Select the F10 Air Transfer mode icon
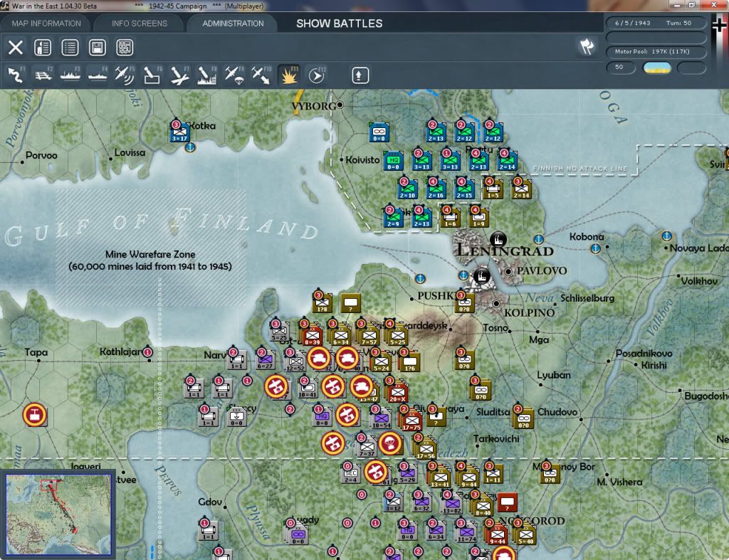 point(261,75)
